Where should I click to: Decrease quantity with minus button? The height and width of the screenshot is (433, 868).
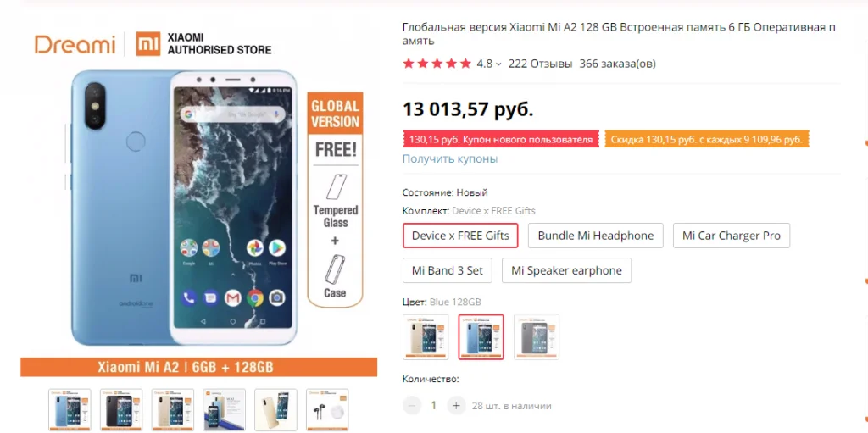point(412,406)
